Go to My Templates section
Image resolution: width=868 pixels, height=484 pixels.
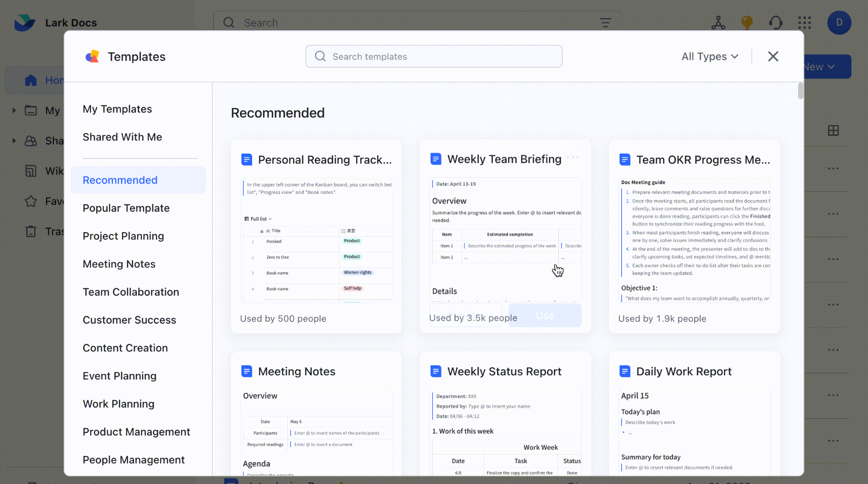click(117, 109)
